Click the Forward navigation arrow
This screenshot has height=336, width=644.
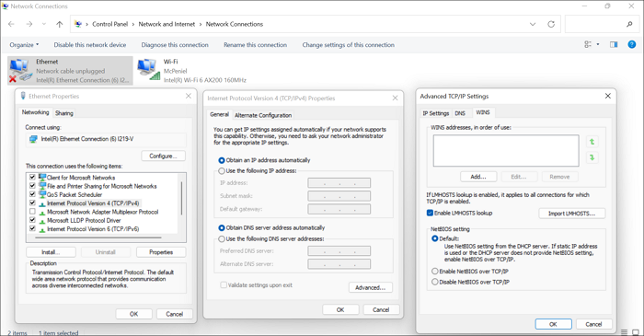coord(29,24)
